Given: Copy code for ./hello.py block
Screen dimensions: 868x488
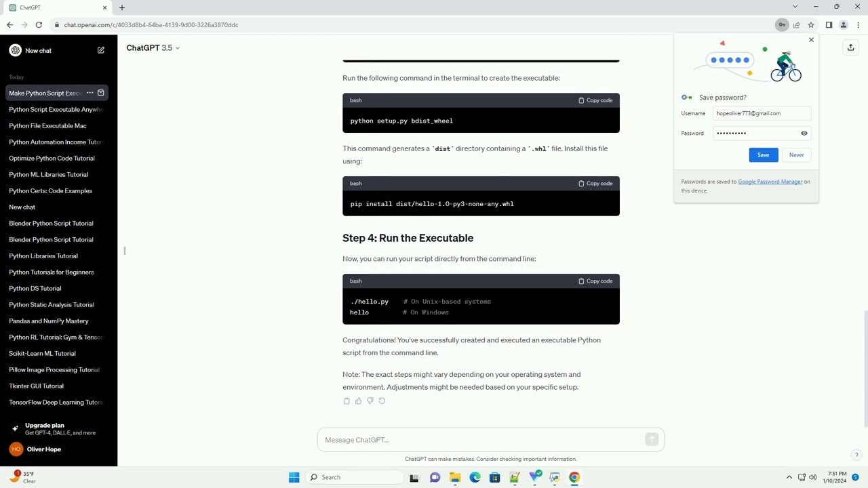Looking at the screenshot, I should pos(595,281).
